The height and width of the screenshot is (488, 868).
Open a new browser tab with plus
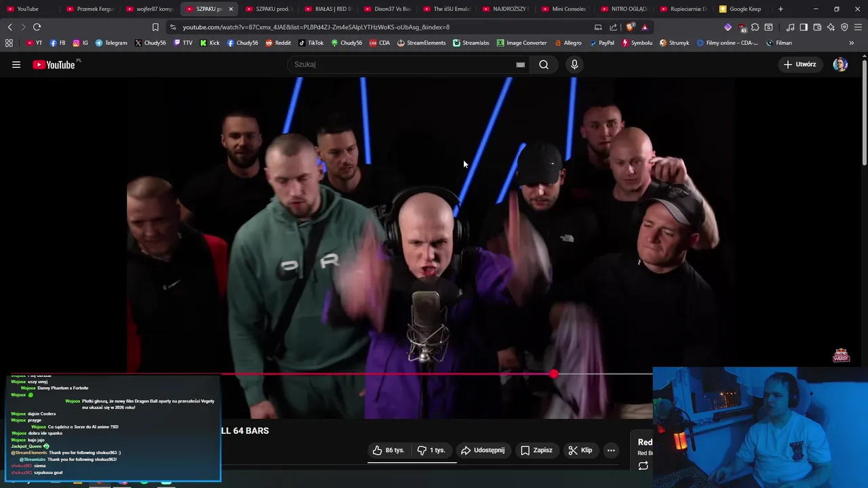[x=781, y=9]
